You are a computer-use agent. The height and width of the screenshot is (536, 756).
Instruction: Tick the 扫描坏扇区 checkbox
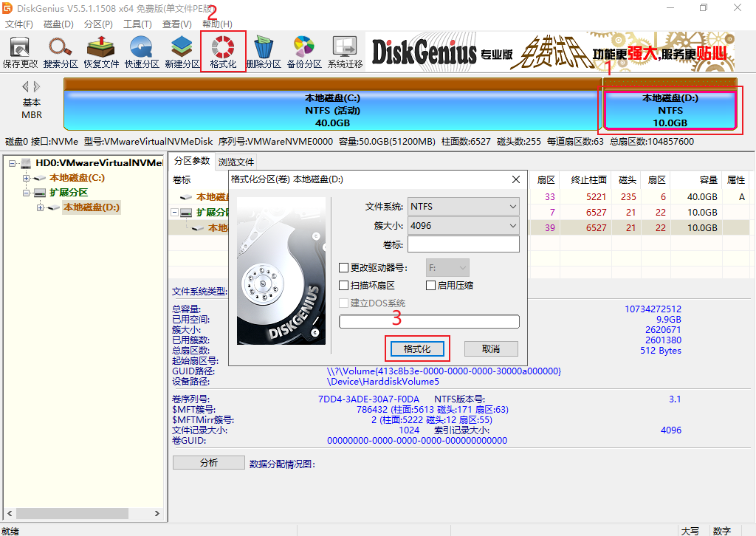tap(344, 286)
